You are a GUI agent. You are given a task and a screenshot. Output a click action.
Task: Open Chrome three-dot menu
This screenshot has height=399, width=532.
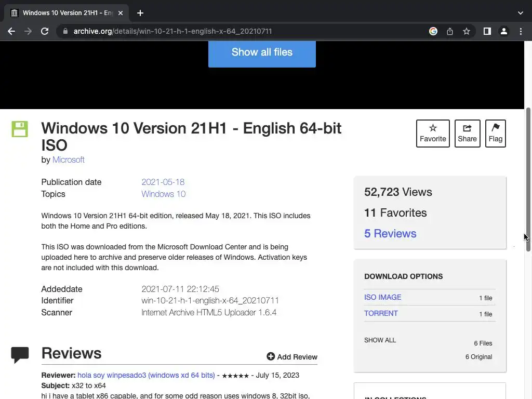[521, 31]
